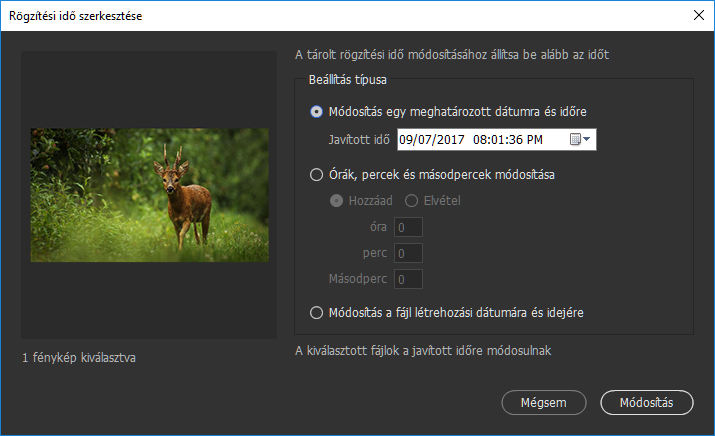The height and width of the screenshot is (436, 715).
Task: Select 'Módosítás a fájl létrehozási dátumára és idejére'
Action: point(317,312)
